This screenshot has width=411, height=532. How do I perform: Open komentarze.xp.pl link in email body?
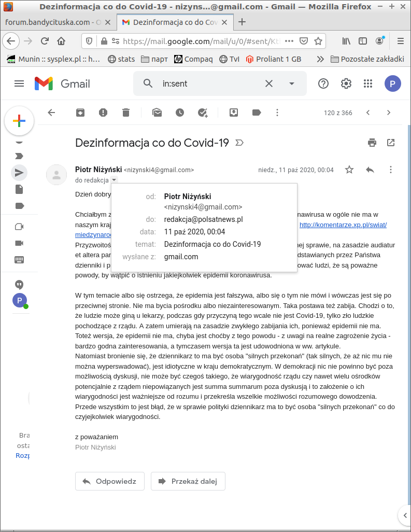(343, 225)
